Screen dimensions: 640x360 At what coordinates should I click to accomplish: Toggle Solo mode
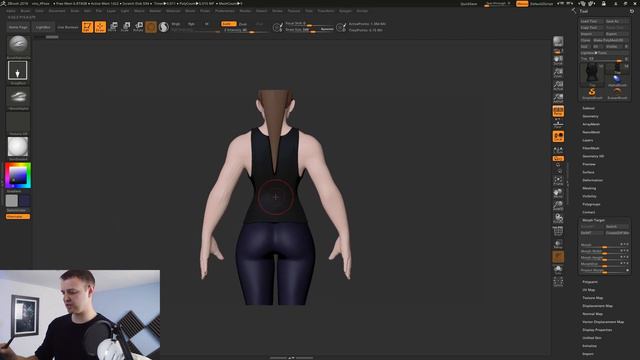point(558,269)
